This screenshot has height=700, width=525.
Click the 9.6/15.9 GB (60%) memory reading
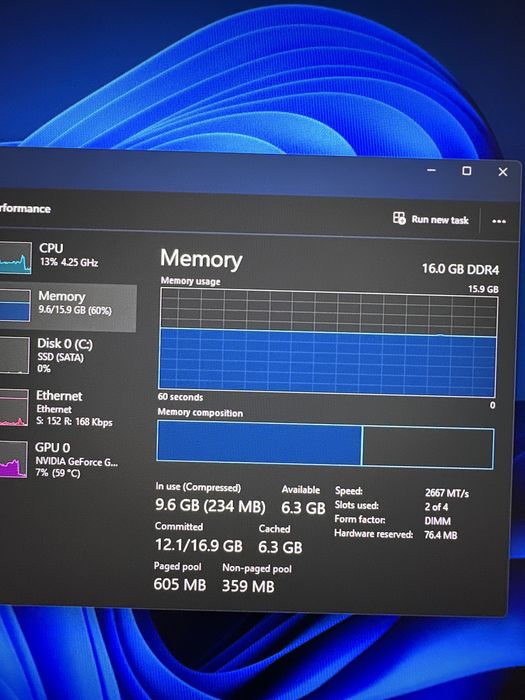tap(75, 310)
